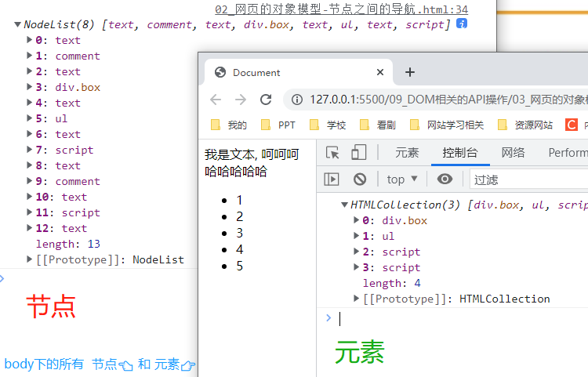Expand NodeList item 9: comment
The height and width of the screenshot is (377, 588).
pos(29,181)
